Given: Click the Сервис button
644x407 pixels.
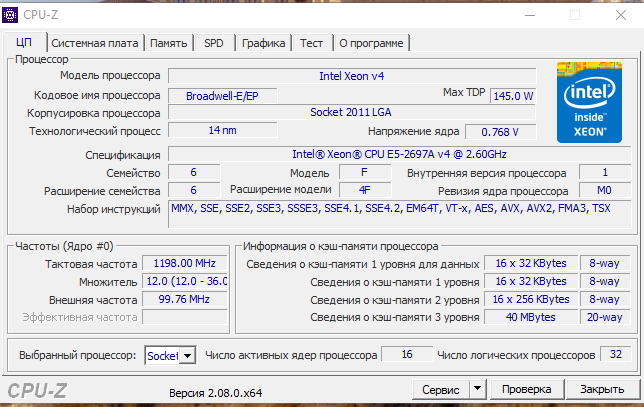Looking at the screenshot, I should [441, 389].
